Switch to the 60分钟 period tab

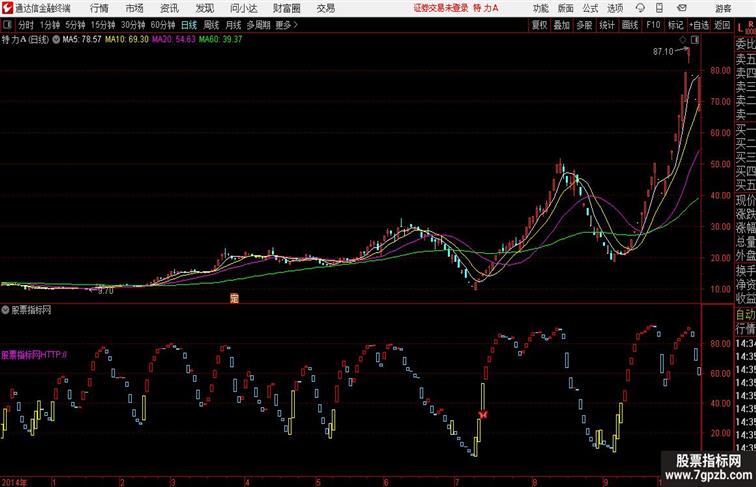click(163, 25)
